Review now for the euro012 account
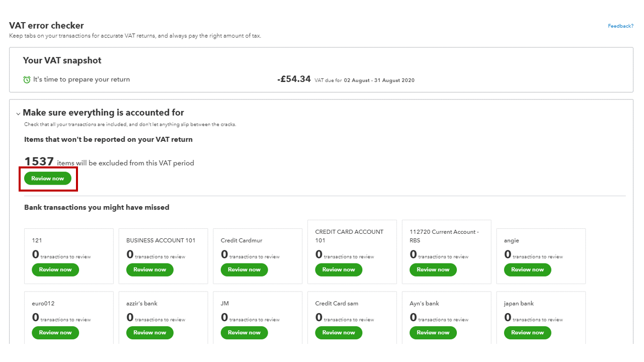The image size is (644, 362). 55,332
